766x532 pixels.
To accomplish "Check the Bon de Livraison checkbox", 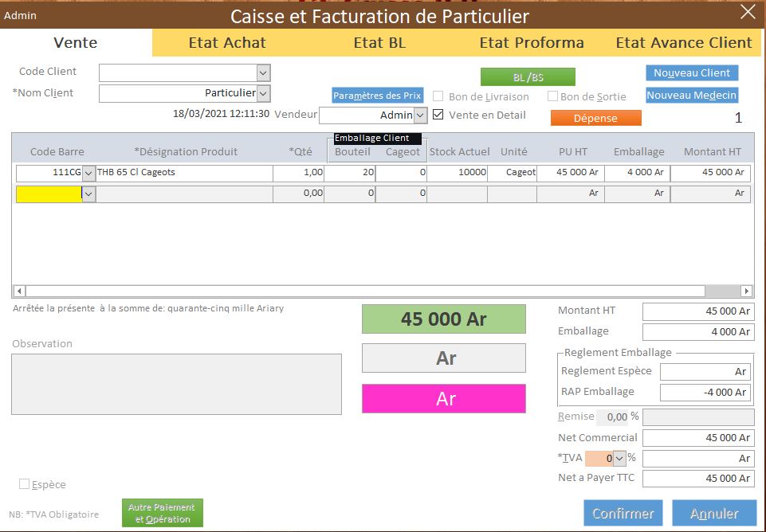I will point(438,96).
